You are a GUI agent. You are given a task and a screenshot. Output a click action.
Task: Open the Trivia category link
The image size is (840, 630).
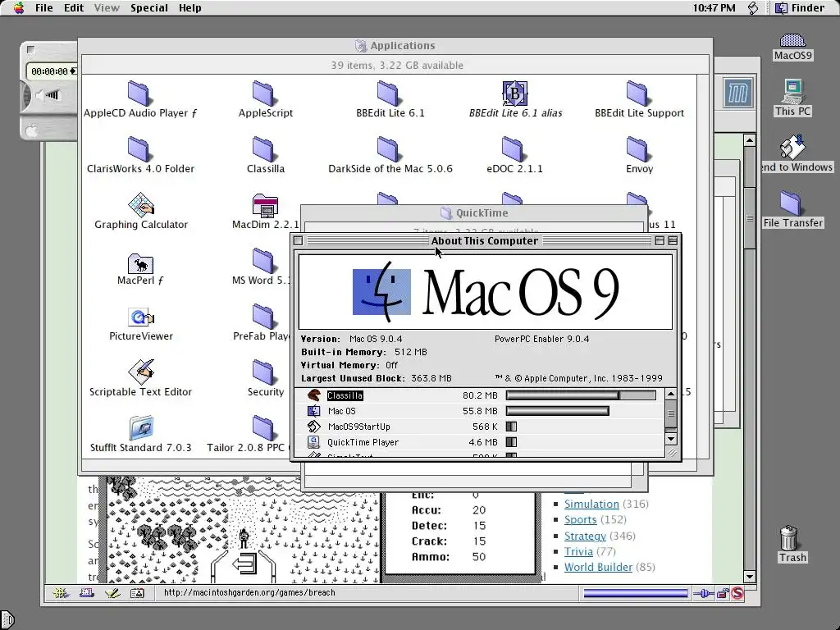578,551
